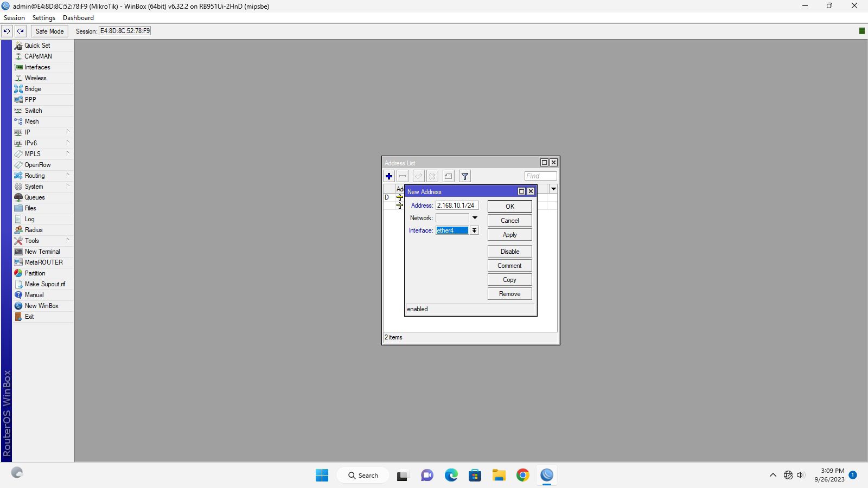Expand the System submenu
The width and height of the screenshot is (868, 488).
coord(43,187)
